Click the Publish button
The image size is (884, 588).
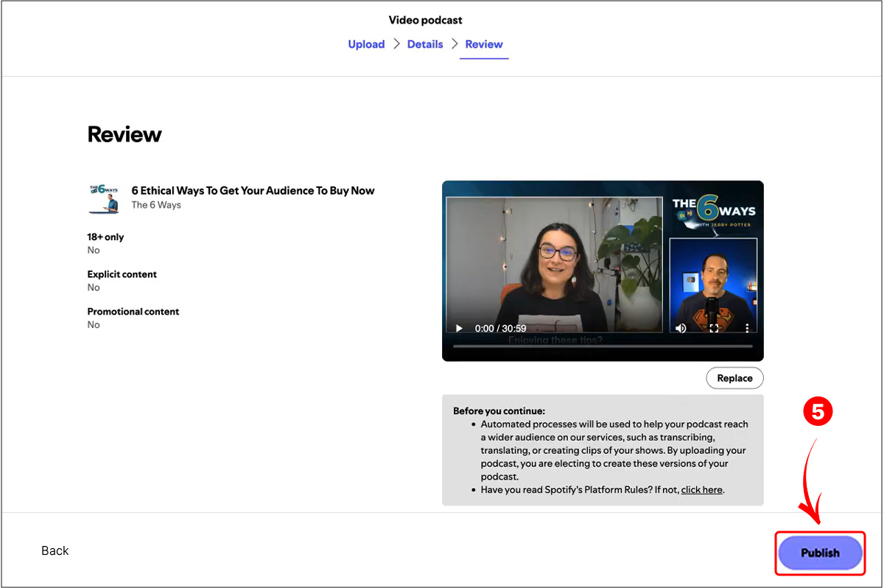pyautogui.click(x=820, y=553)
